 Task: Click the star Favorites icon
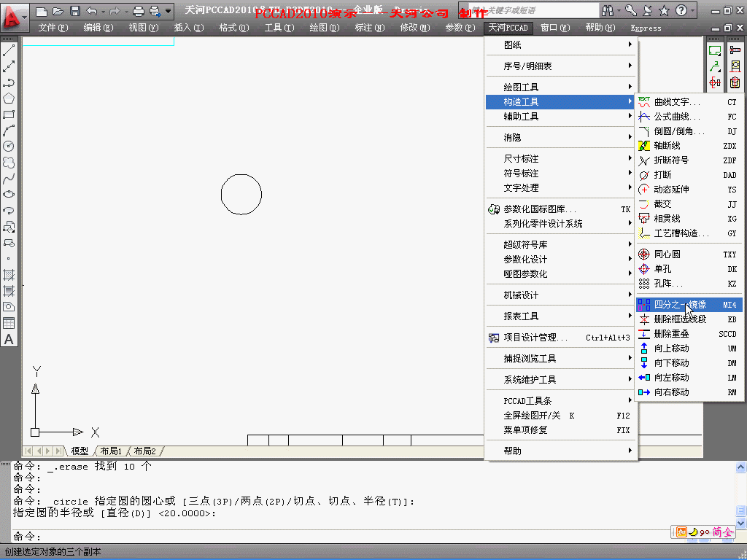(x=664, y=10)
